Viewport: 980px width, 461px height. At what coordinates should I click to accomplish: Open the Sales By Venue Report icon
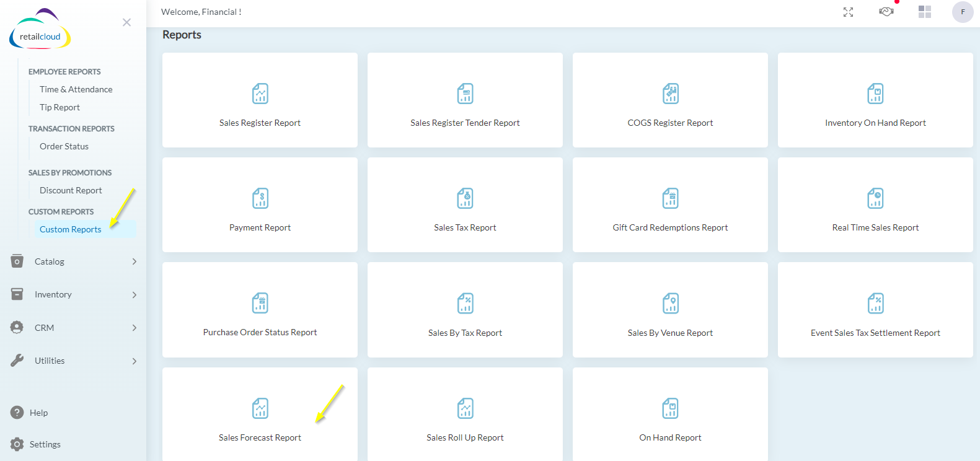pos(671,303)
